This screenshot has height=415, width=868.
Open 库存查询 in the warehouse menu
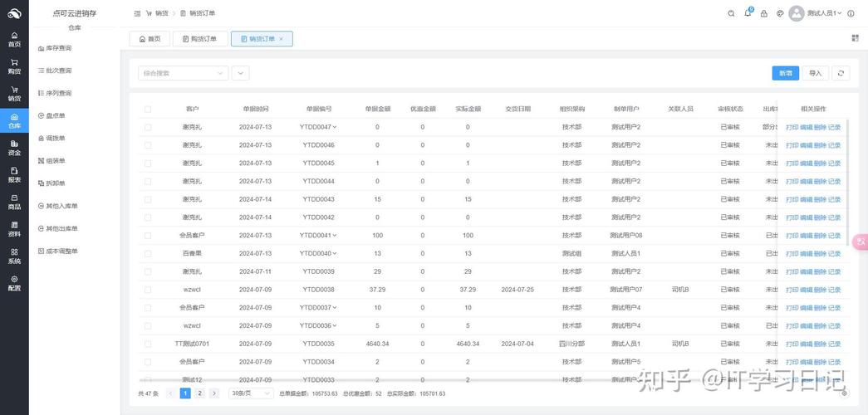[x=56, y=48]
